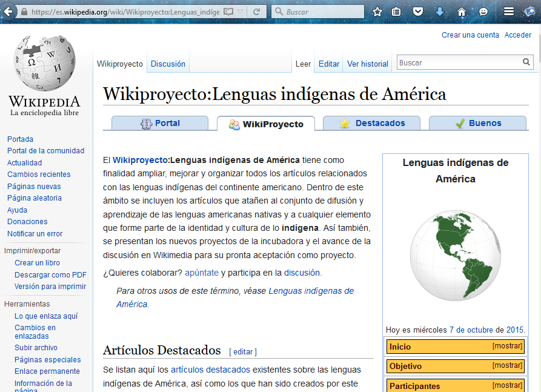Open the artículos destacados link
Screen dimensions: 541x392
click(x=210, y=370)
